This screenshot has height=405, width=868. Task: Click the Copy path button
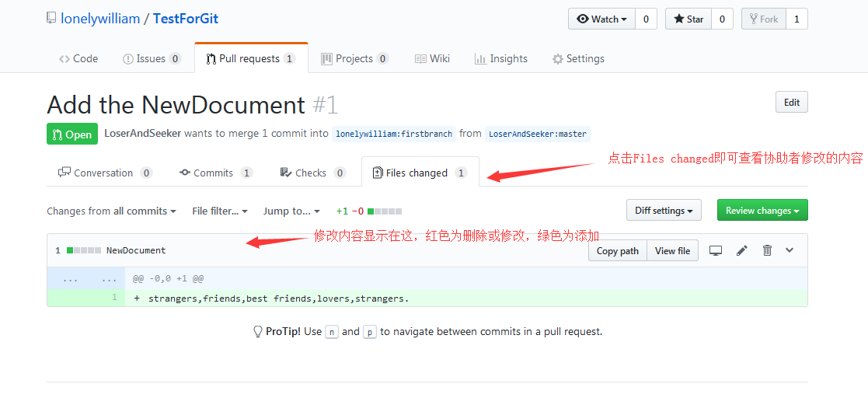[617, 251]
